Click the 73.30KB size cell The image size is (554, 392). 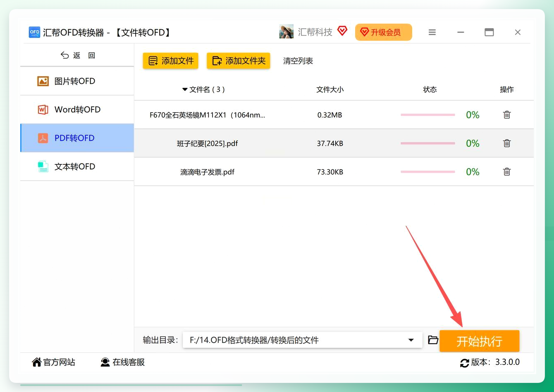coord(330,172)
